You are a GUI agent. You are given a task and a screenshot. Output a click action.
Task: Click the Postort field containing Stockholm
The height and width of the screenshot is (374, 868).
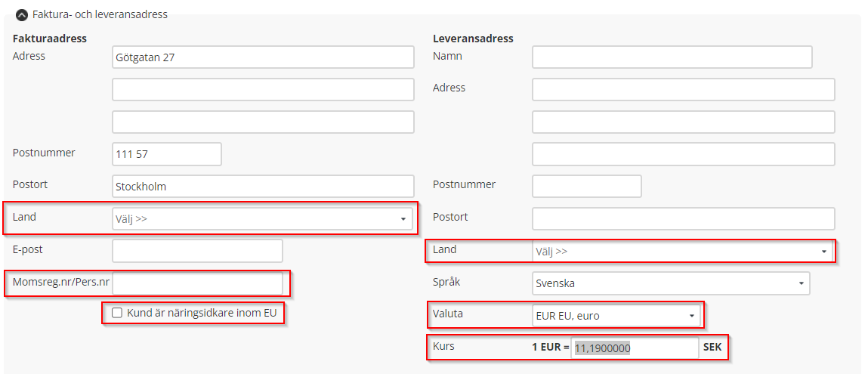point(263,187)
